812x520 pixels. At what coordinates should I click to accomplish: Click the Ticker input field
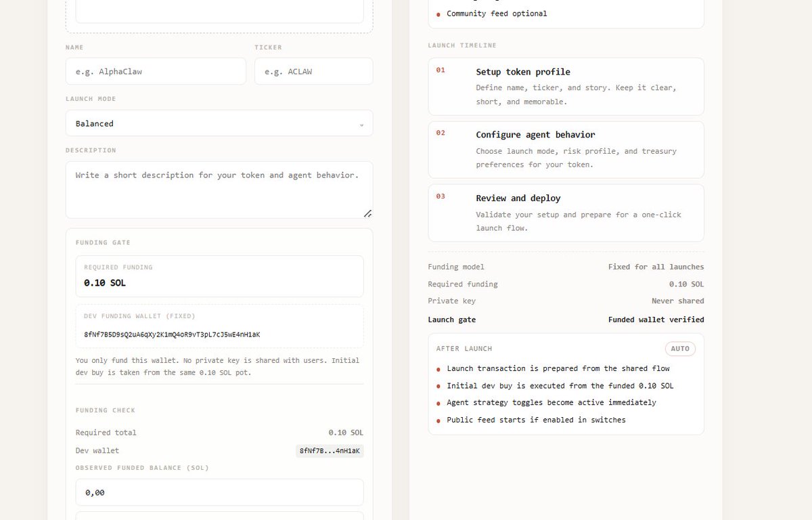[x=313, y=71]
